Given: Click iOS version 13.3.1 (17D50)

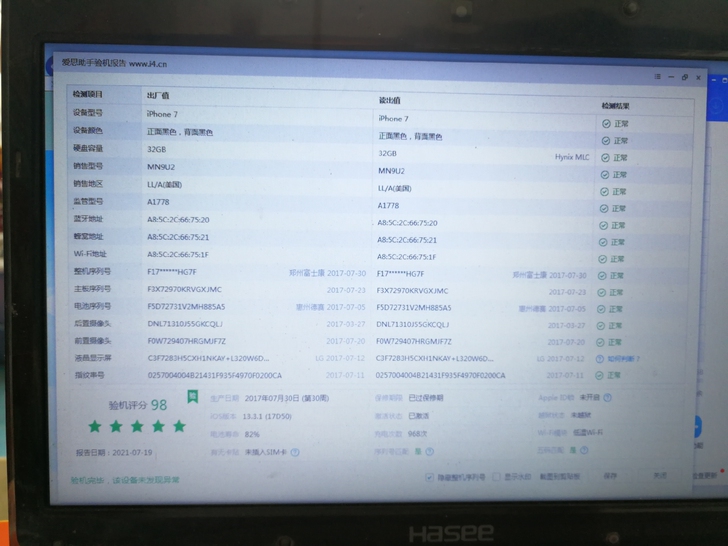Looking at the screenshot, I should pos(267,416).
